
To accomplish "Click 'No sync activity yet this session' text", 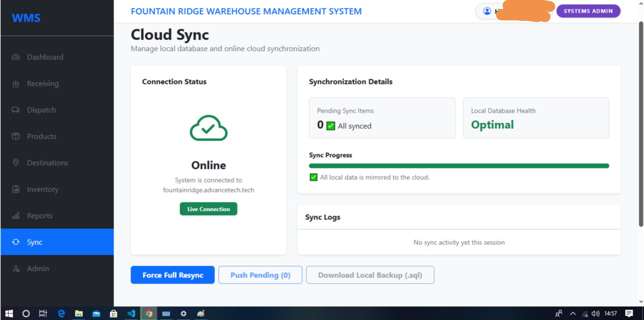I will pos(459,243).
